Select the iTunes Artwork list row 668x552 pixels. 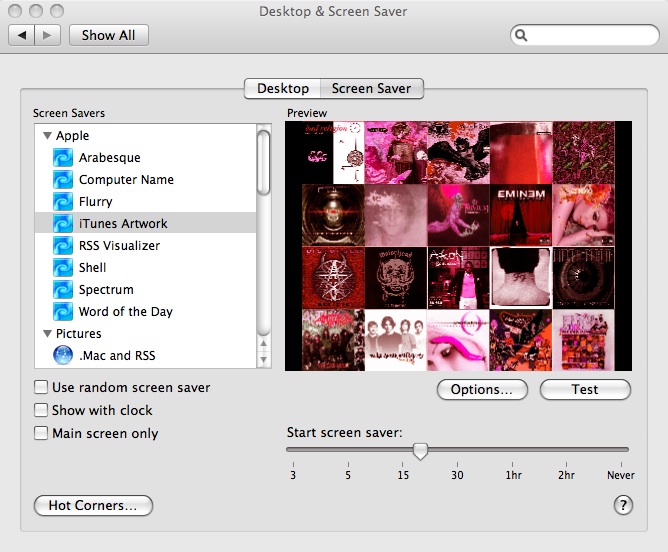coord(145,224)
